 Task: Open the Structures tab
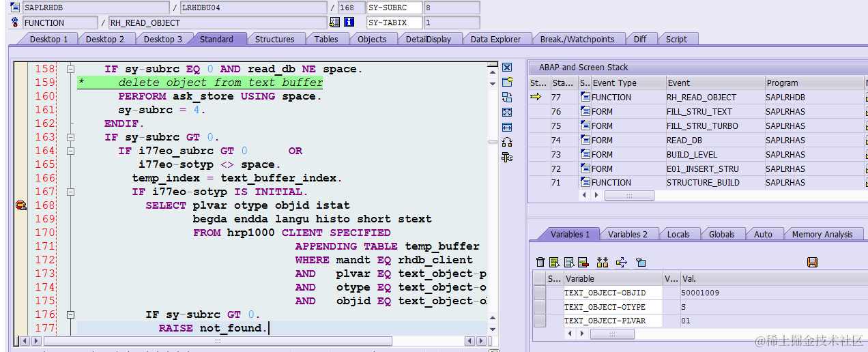[274, 39]
